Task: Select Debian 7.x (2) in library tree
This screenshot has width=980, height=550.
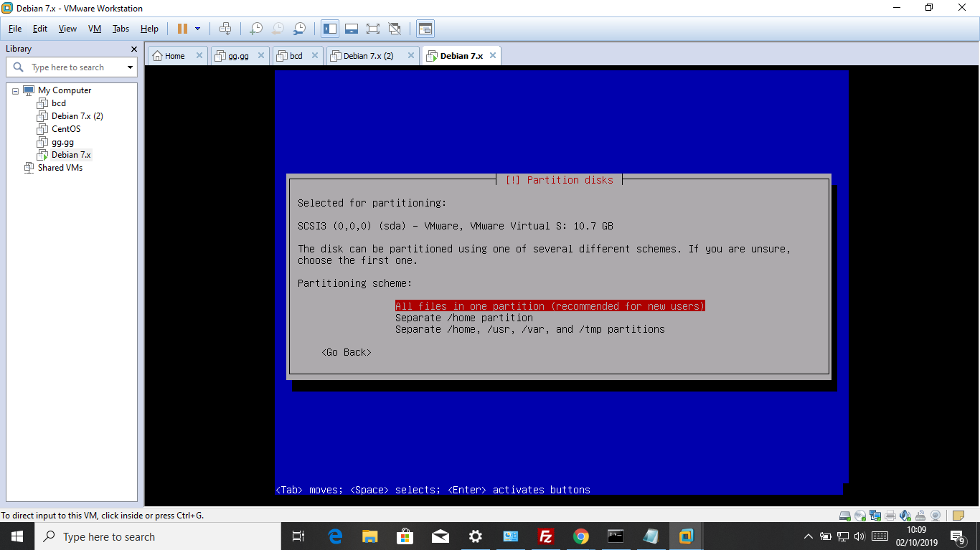Action: coord(77,116)
